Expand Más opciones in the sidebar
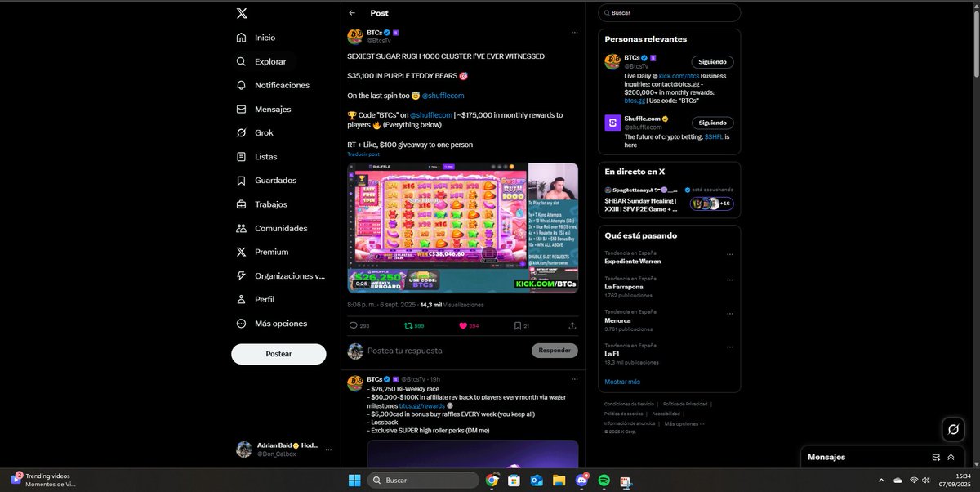This screenshot has width=980, height=492. [271, 324]
